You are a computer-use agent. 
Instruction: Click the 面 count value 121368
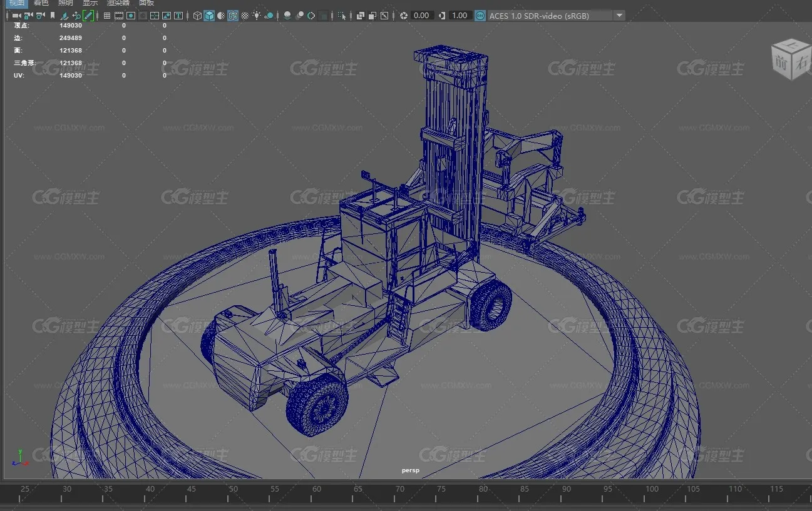[71, 51]
